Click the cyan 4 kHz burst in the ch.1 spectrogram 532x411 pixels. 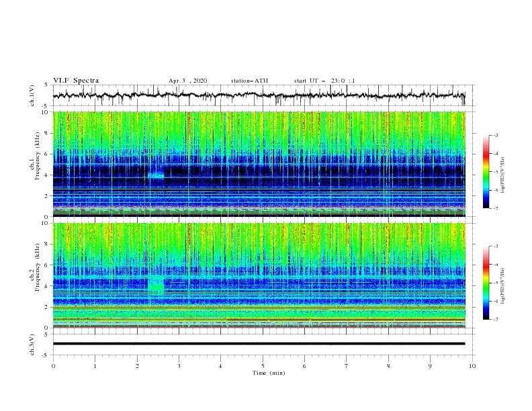(156, 175)
